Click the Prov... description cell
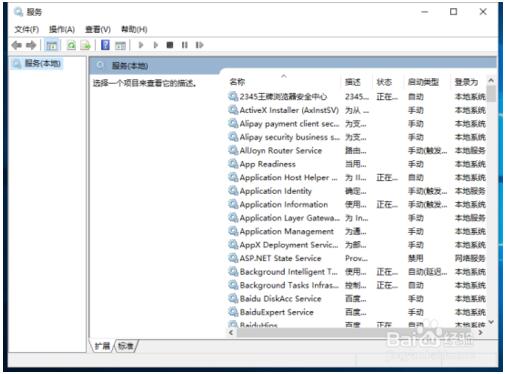The height and width of the screenshot is (374, 505). [356, 258]
